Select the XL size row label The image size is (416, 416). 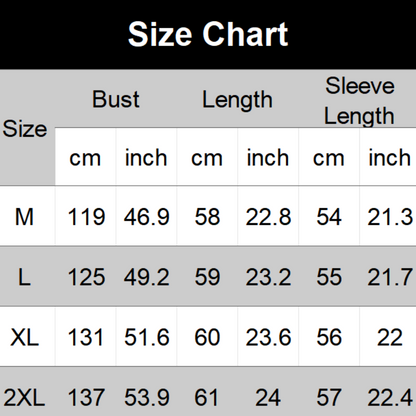point(24,337)
